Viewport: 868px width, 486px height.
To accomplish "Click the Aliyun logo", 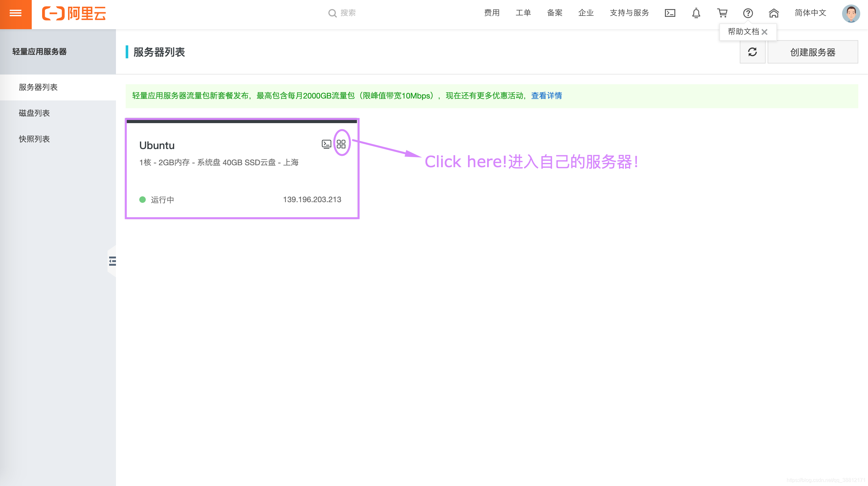I will (74, 14).
